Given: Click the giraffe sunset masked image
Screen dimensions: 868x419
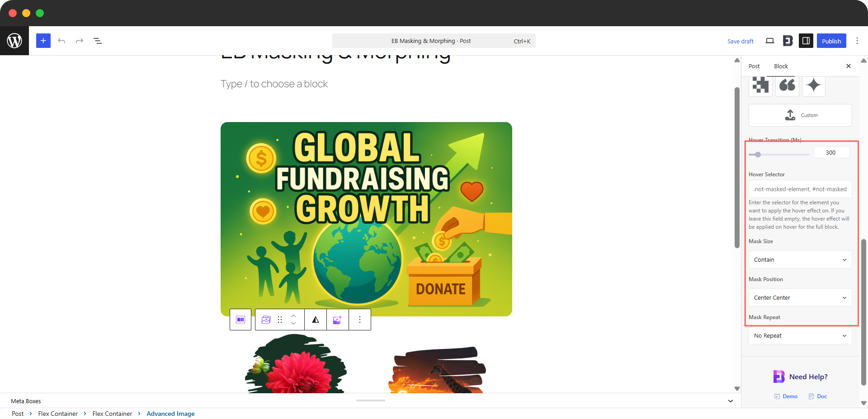Looking at the screenshot, I should click(437, 370).
